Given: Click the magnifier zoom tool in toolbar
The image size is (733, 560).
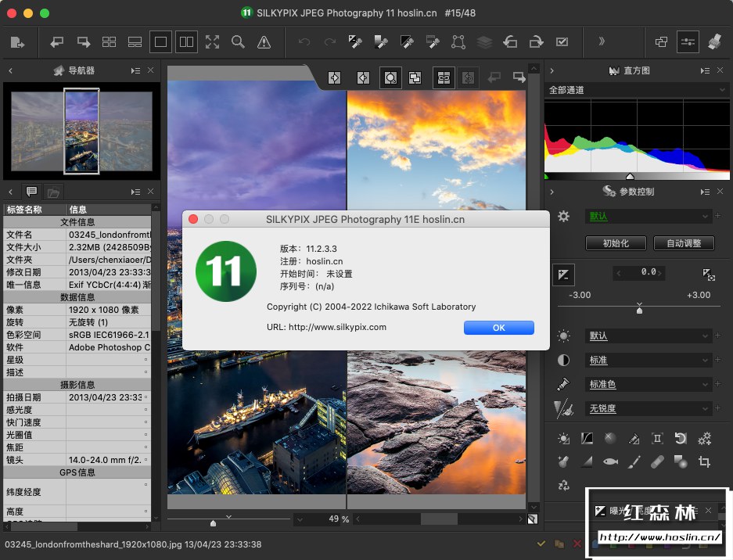Looking at the screenshot, I should [238, 42].
